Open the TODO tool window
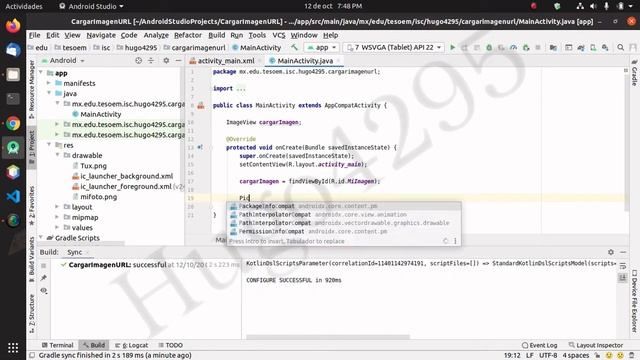640x360 pixels. click(171, 345)
